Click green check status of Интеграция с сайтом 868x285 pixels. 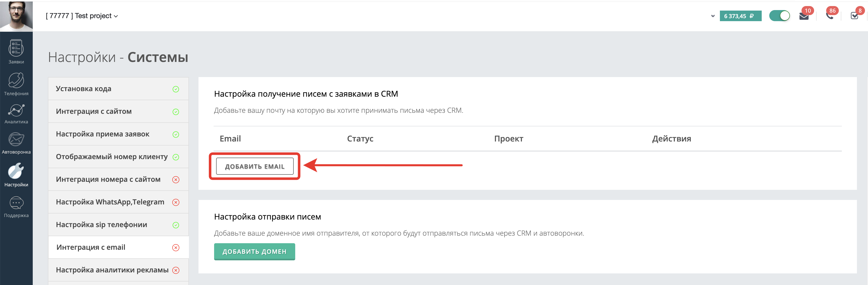click(x=176, y=112)
